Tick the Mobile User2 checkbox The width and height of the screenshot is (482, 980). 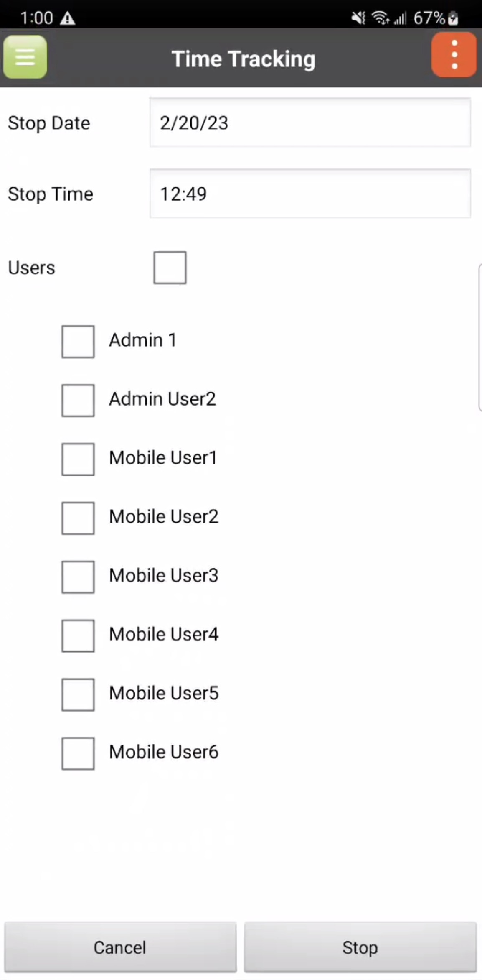pyautogui.click(x=78, y=518)
